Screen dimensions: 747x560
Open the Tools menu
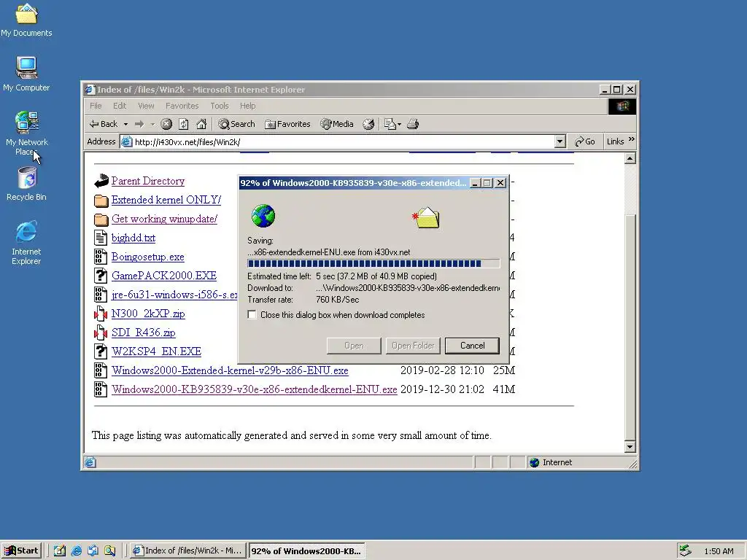pyautogui.click(x=220, y=106)
